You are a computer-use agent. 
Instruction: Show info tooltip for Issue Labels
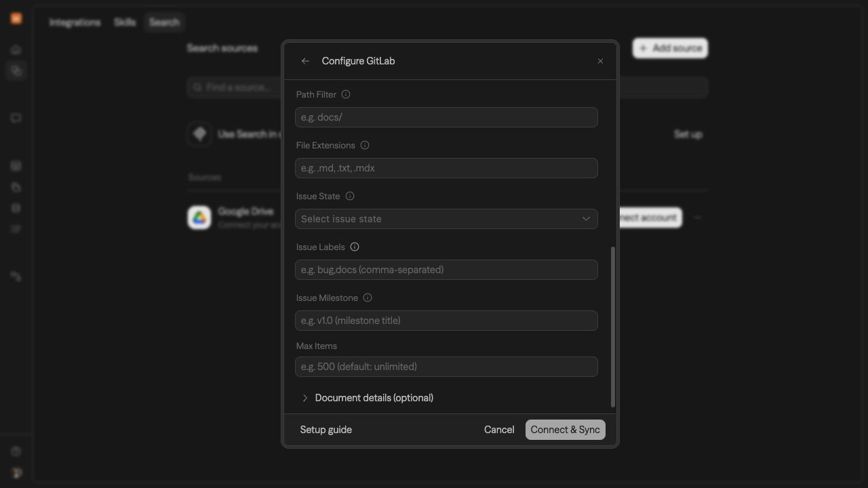point(355,247)
